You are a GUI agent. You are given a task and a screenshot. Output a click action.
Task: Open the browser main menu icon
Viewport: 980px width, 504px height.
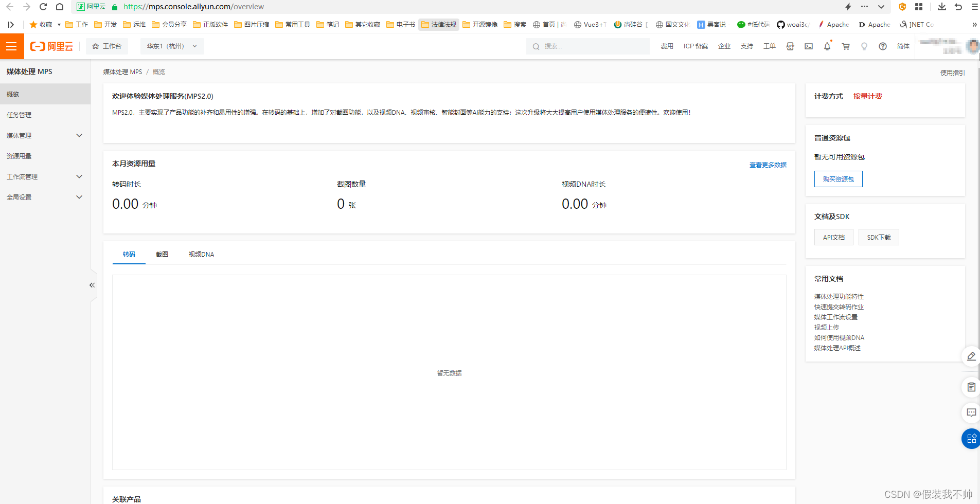pyautogui.click(x=974, y=7)
